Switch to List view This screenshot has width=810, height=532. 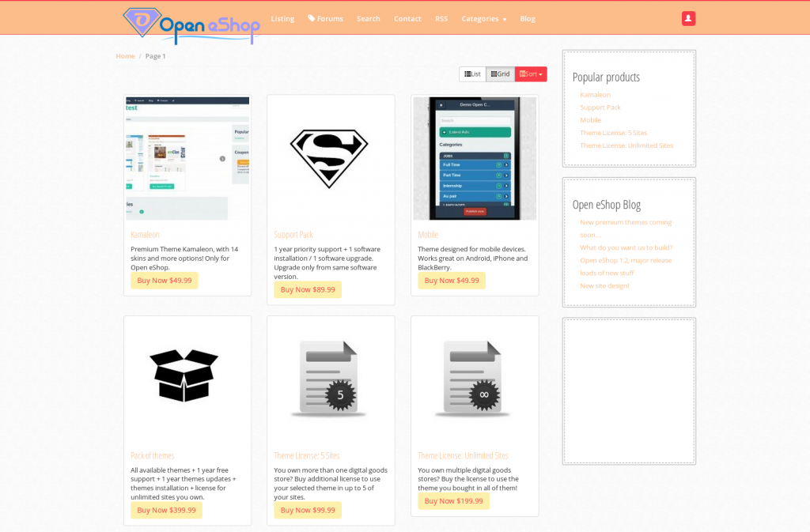[473, 74]
